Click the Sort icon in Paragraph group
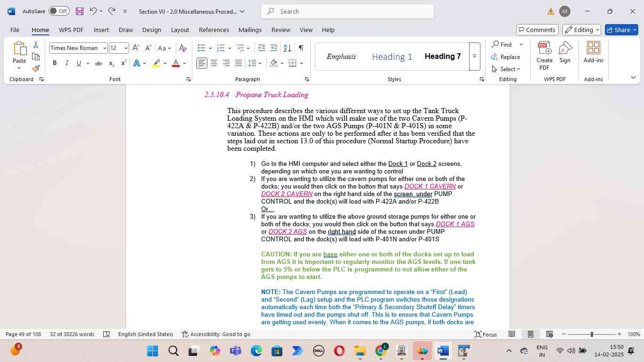The image size is (644, 362). click(287, 48)
